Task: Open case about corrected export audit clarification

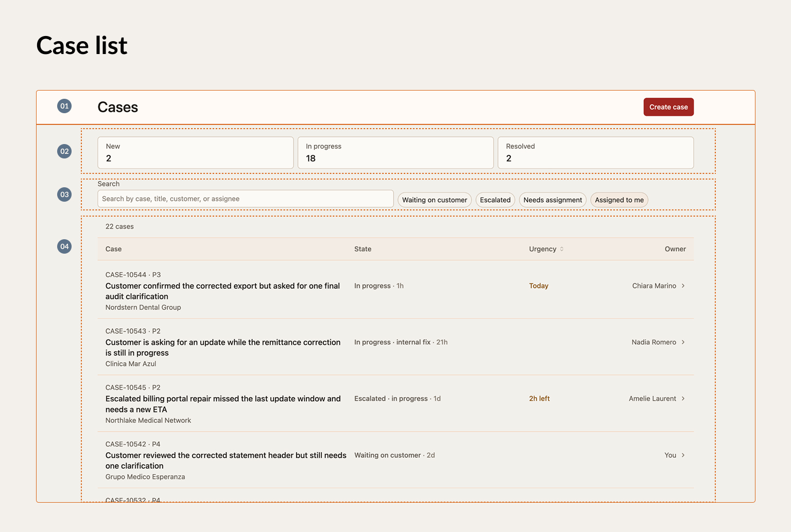Action: [x=222, y=291]
